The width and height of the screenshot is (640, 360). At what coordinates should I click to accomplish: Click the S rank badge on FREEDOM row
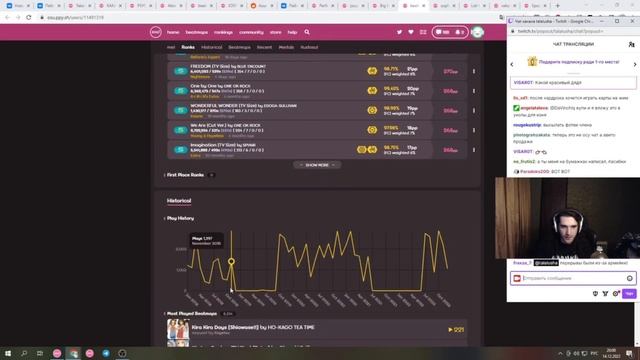coord(180,71)
